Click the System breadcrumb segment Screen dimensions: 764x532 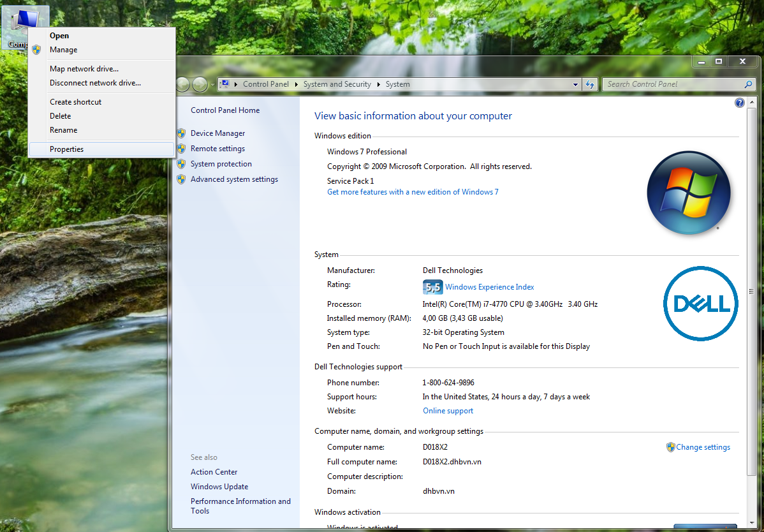click(397, 84)
